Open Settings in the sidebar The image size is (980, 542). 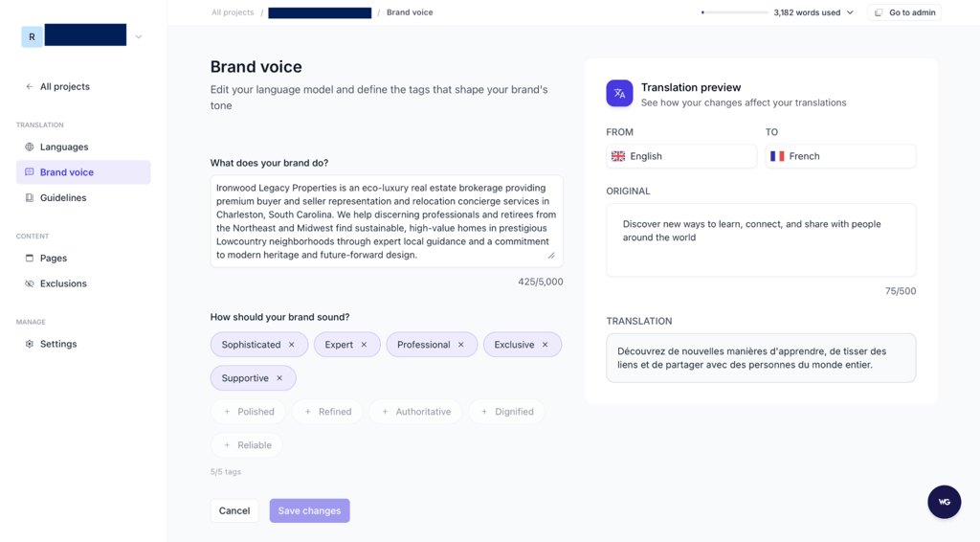click(x=83, y=344)
